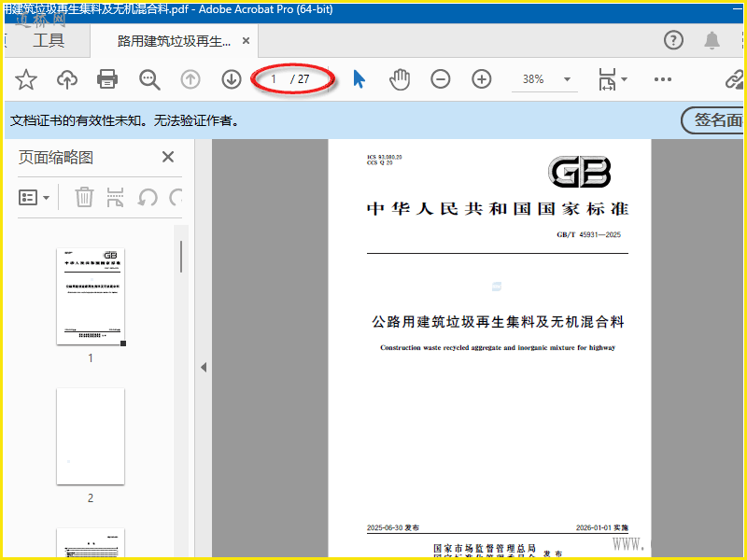Click the GB logo on the page

coord(579,172)
